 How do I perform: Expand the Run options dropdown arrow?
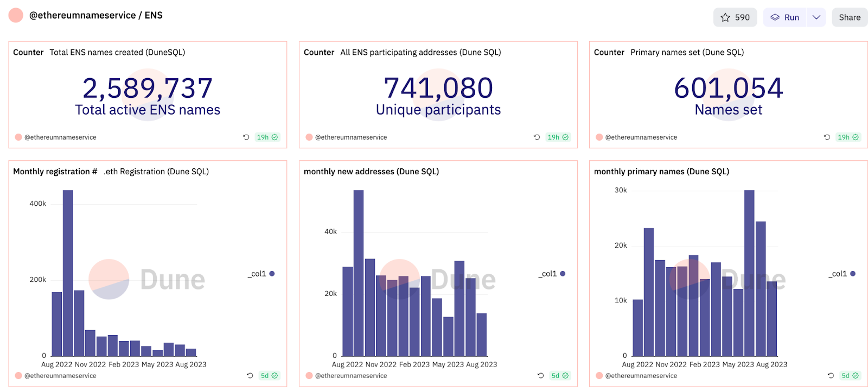tap(816, 17)
